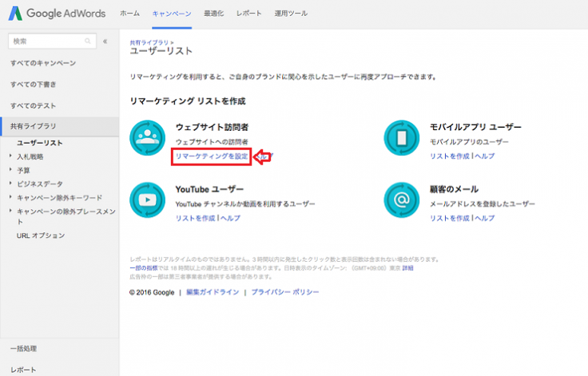Expand the ビジネスデータ tree arrow
This screenshot has width=588, height=376.
(11, 183)
